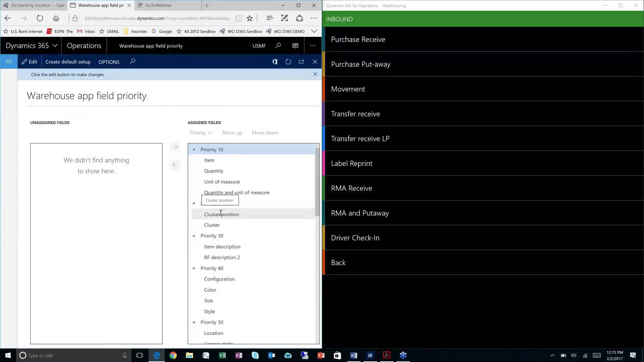This screenshot has width=644, height=362.
Task: Launch Excel from the taskbar
Action: pos(222,355)
